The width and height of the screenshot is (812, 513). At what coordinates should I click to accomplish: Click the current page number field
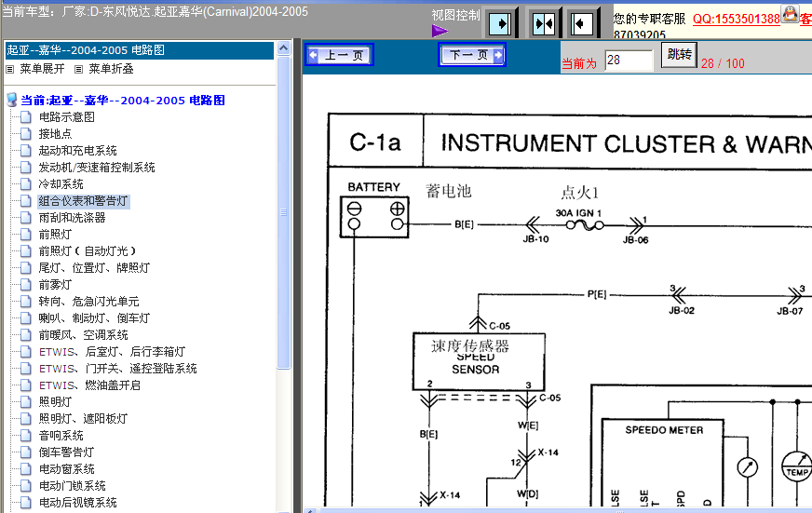coord(629,61)
